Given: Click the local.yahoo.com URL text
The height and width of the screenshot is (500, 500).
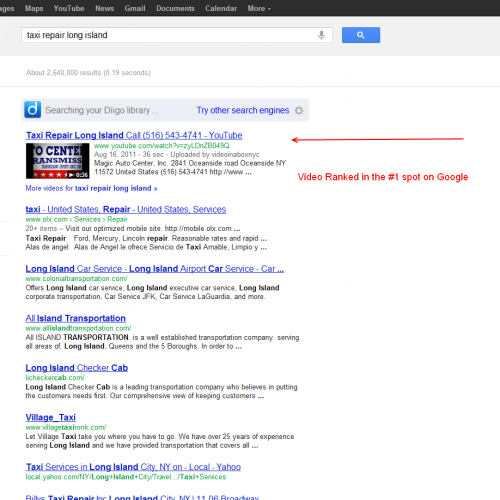Looking at the screenshot, I should pos(126,477).
